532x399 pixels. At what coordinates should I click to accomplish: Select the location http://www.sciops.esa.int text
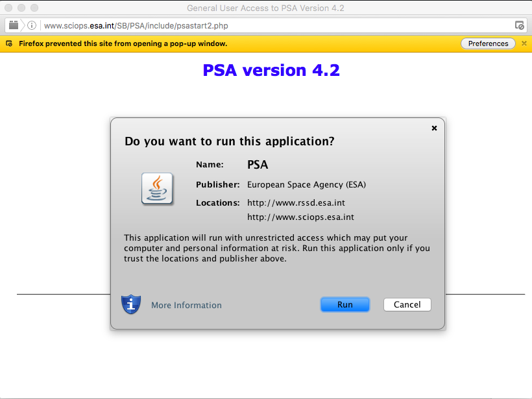click(x=300, y=217)
